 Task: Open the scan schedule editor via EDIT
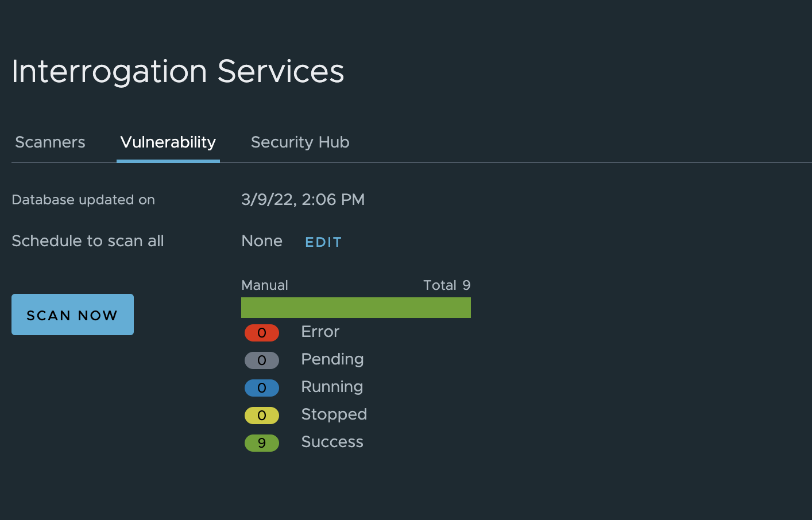tap(323, 242)
